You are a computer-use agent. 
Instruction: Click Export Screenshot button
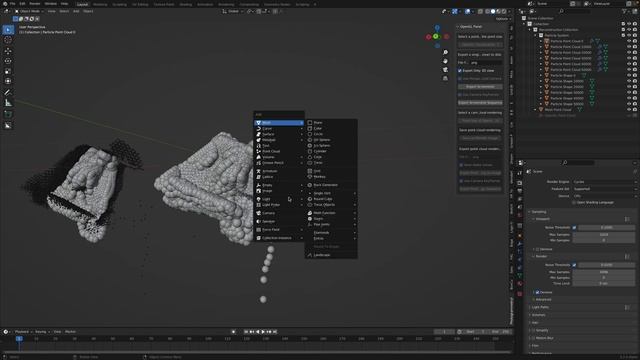coord(480,87)
